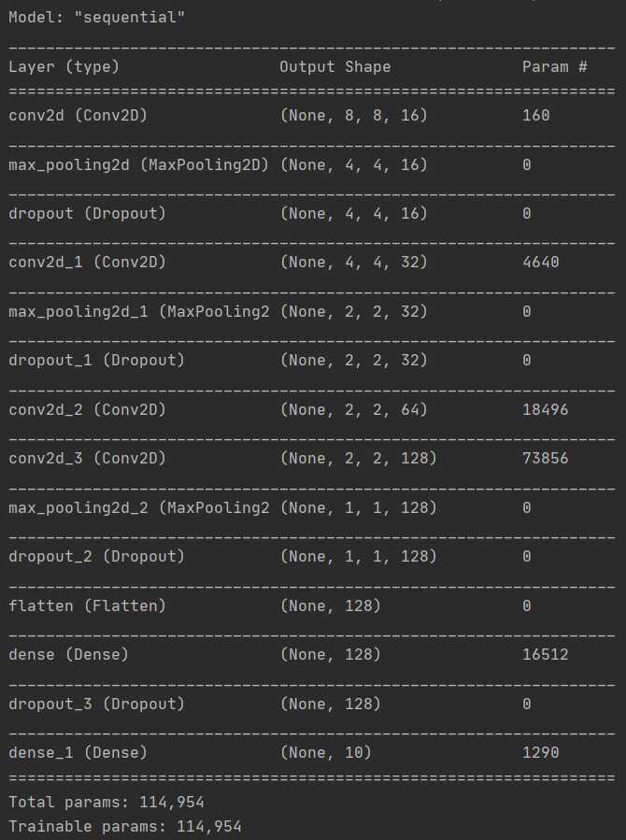Viewport: 626px width, 840px height.
Task: Click the flatten (Flatten) layer name
Action: click(x=88, y=605)
